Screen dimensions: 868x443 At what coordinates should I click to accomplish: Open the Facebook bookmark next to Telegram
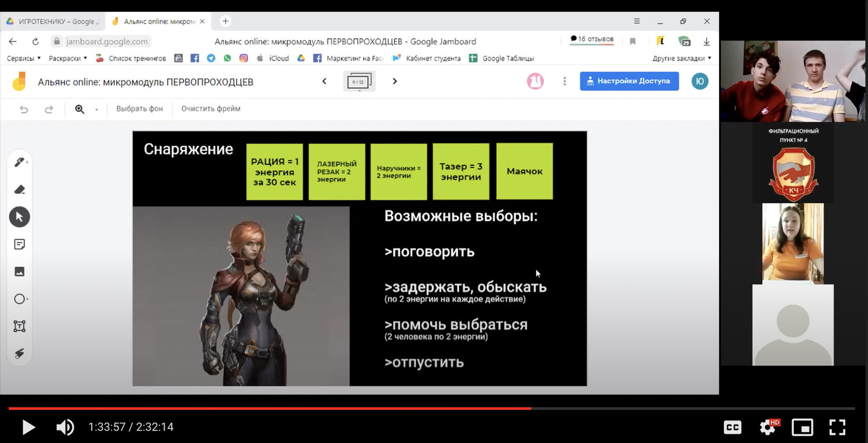(x=195, y=58)
